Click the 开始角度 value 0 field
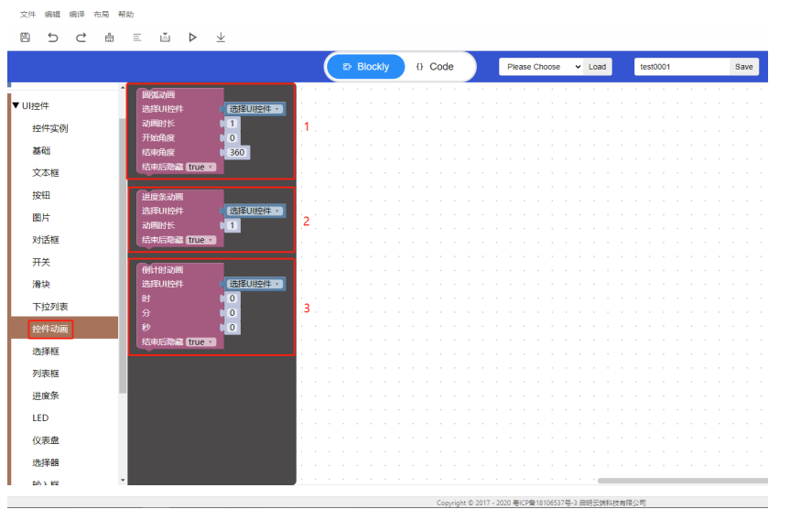Screen dimensions: 812x520 pos(232,137)
